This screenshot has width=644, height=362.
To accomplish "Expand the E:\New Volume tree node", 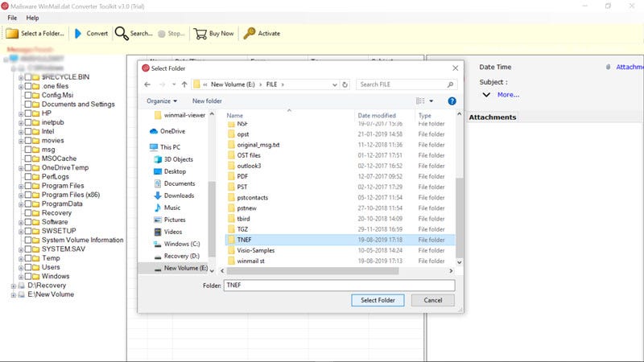I will point(13,294).
